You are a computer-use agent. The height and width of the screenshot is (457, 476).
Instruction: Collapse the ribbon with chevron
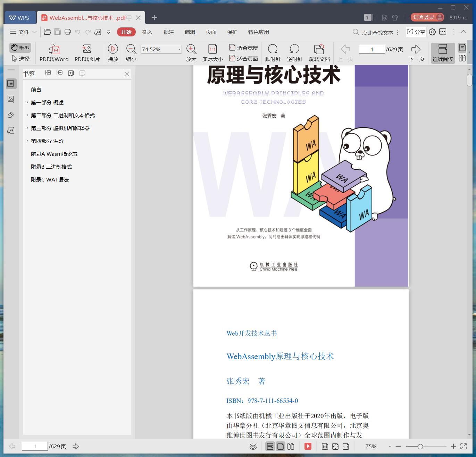point(463,32)
